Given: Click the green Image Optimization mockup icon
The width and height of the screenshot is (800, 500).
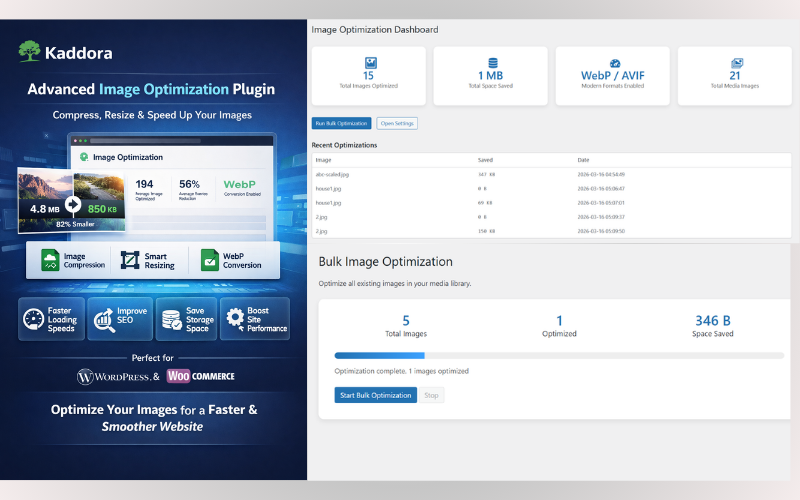Looking at the screenshot, I should (84, 157).
